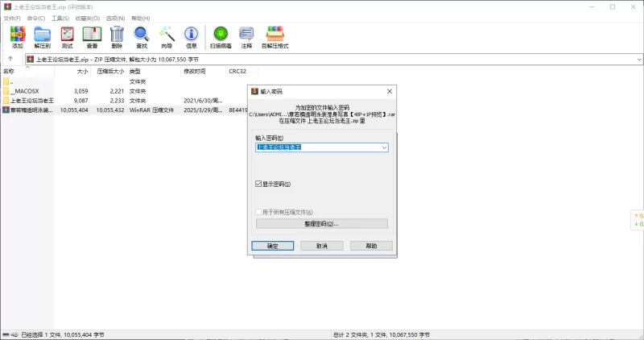Open the 查看 (View) toolbar tool
The image size is (644, 340).
point(92,36)
